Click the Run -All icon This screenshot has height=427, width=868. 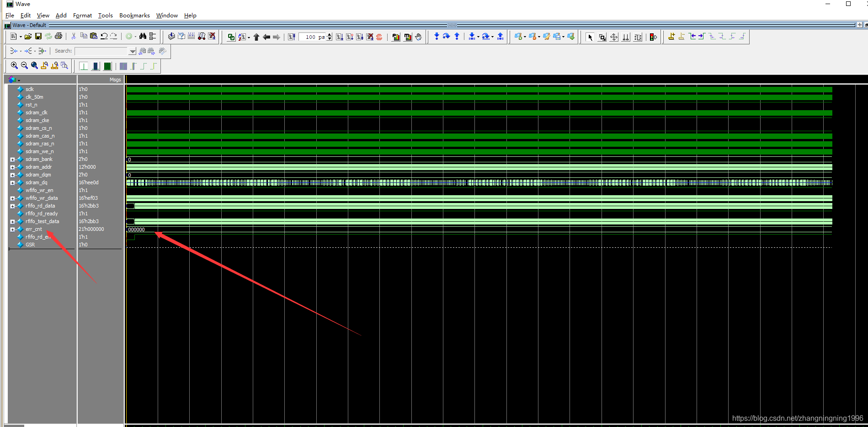tap(359, 37)
